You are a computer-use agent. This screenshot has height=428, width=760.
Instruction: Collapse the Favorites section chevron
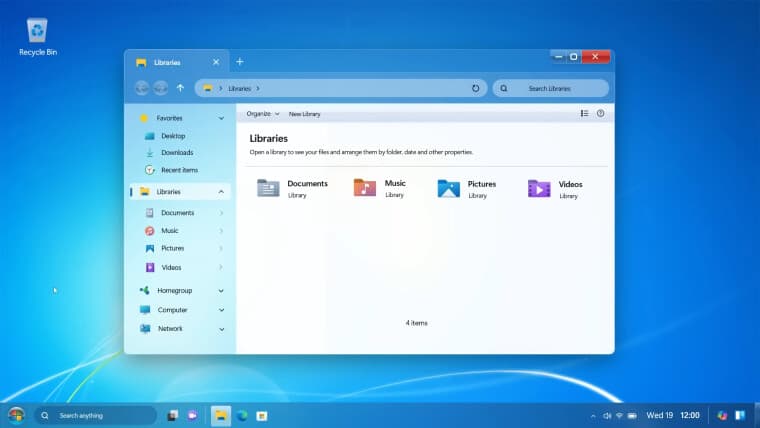(221, 118)
